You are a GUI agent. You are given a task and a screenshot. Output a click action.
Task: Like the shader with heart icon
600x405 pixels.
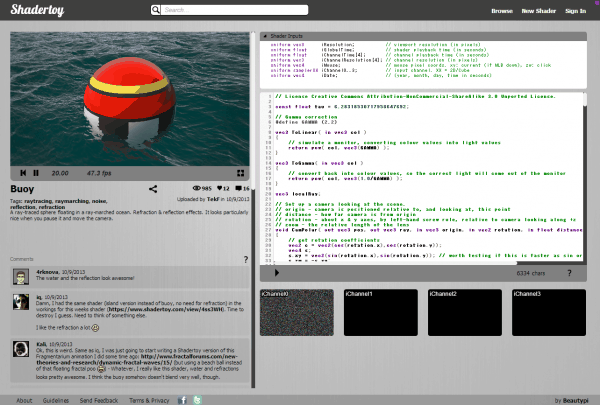pos(219,188)
